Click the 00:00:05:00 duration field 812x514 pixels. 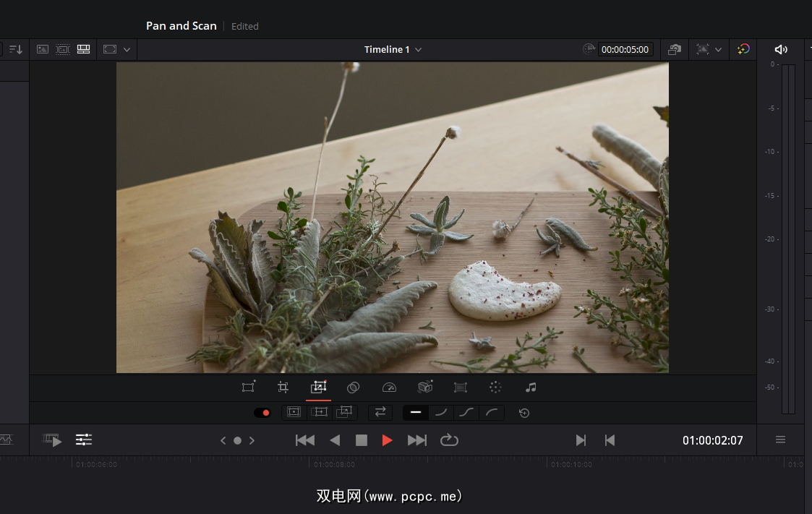[626, 50]
